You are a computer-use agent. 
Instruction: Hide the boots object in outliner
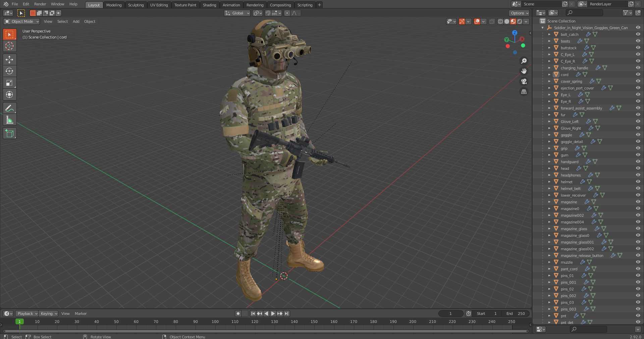click(638, 41)
